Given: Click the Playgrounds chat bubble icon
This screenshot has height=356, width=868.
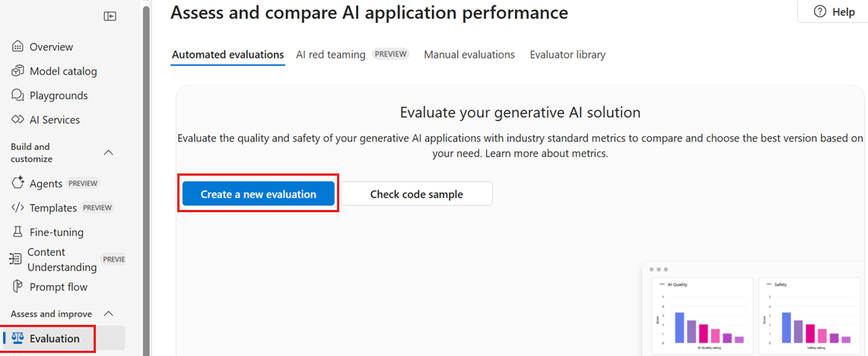Looking at the screenshot, I should click(x=17, y=96).
